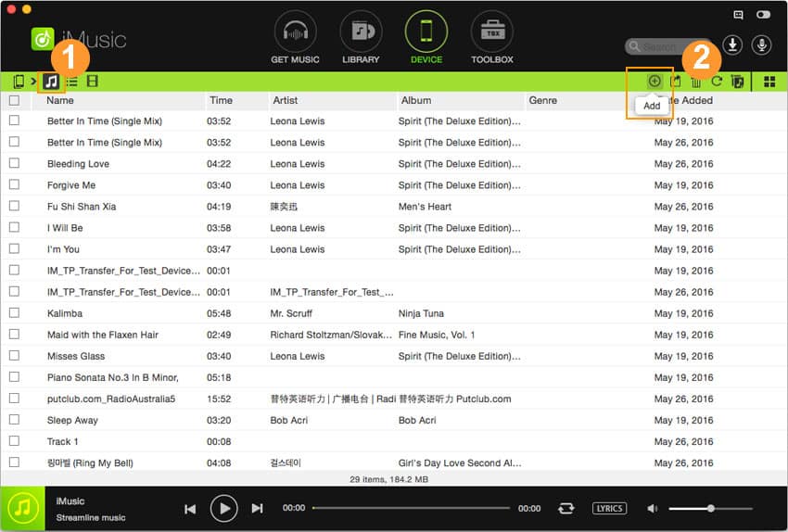This screenshot has width=788, height=532.
Task: Select the putclub.com_RadioAustralia5 track
Action: (x=111, y=399)
